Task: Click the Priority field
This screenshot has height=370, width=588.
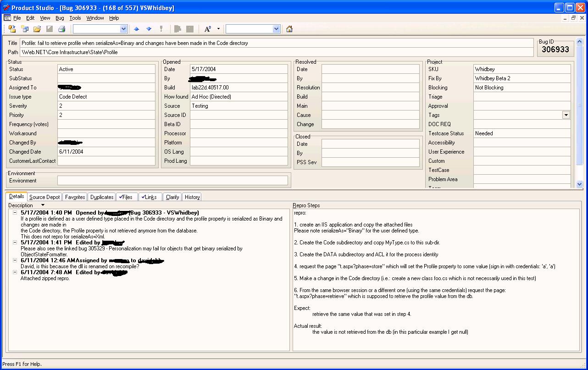Action: 106,115
